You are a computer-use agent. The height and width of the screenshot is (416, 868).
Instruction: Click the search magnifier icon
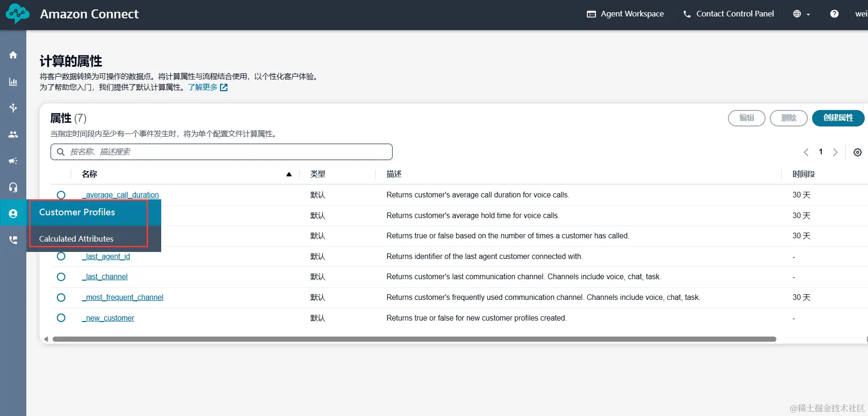click(x=61, y=152)
